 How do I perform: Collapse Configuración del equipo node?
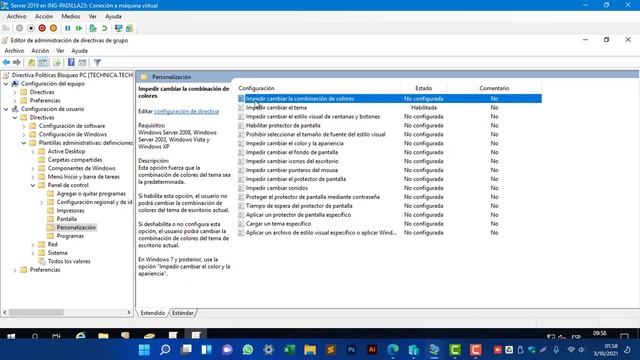pyautogui.click(x=6, y=84)
